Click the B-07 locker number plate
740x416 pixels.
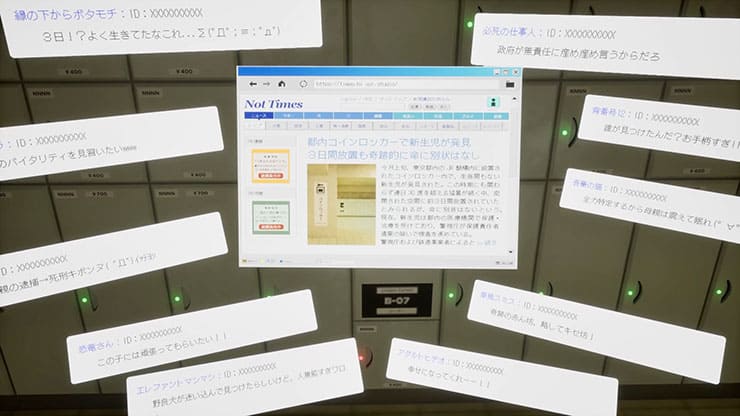click(396, 300)
